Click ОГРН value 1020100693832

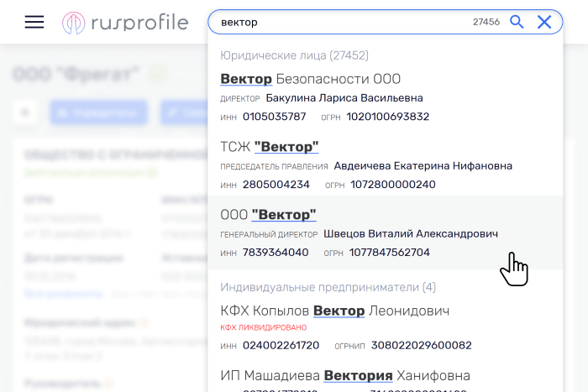click(x=388, y=117)
